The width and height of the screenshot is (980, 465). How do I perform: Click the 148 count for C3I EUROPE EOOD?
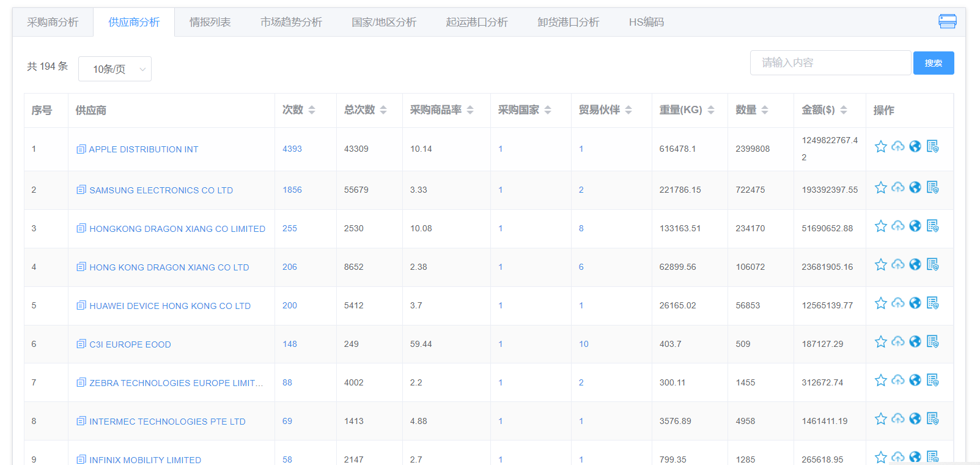[290, 344]
